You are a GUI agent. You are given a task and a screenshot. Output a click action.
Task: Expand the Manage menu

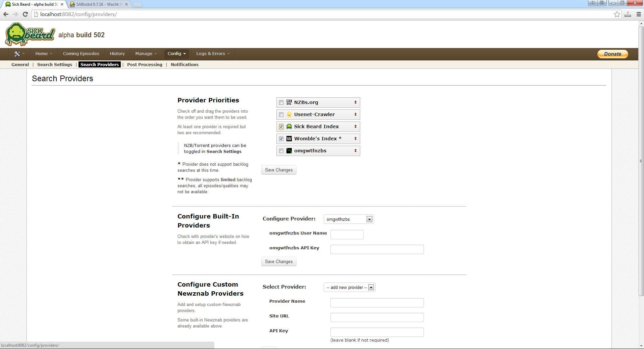146,54
